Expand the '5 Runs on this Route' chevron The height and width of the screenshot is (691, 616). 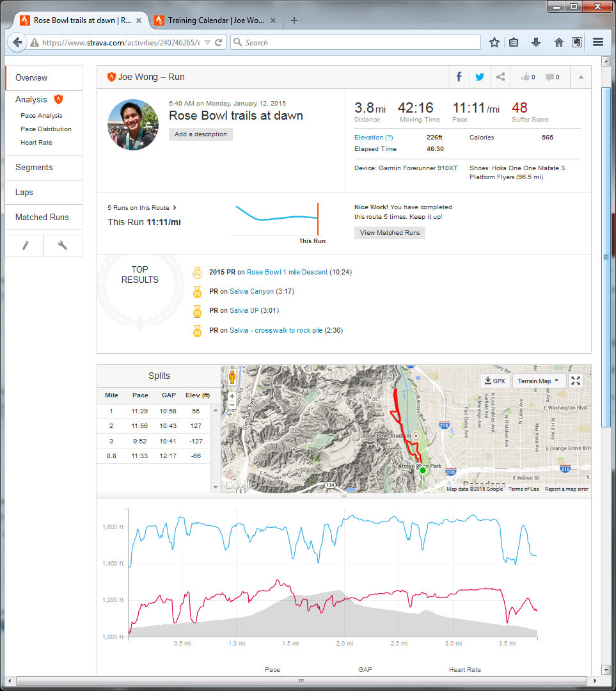click(175, 207)
